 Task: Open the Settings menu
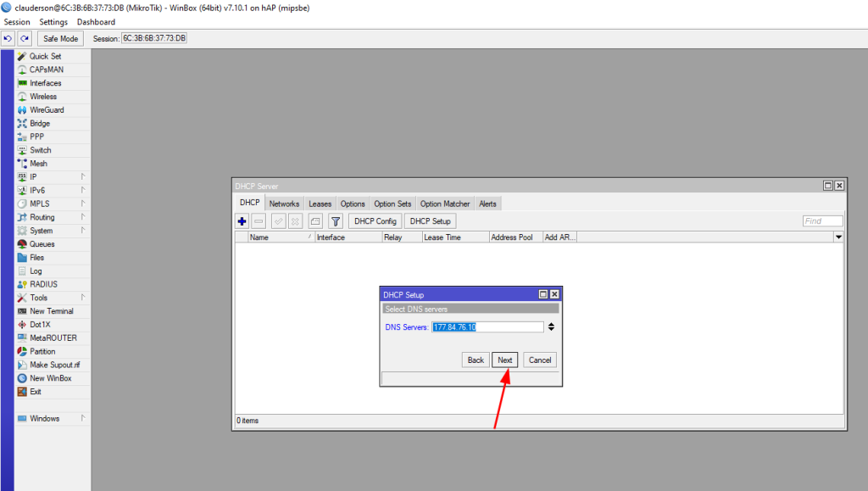(53, 22)
